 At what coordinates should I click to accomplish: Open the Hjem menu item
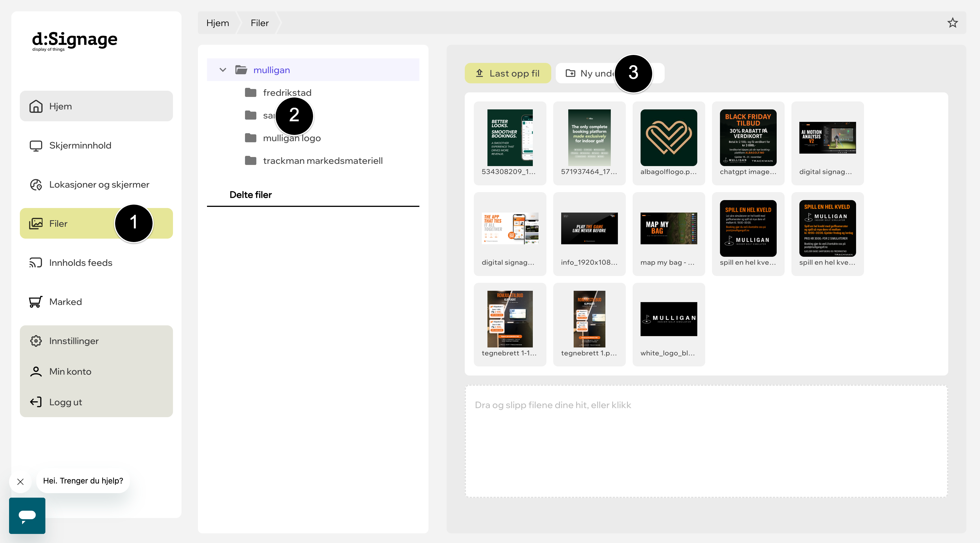(x=96, y=106)
